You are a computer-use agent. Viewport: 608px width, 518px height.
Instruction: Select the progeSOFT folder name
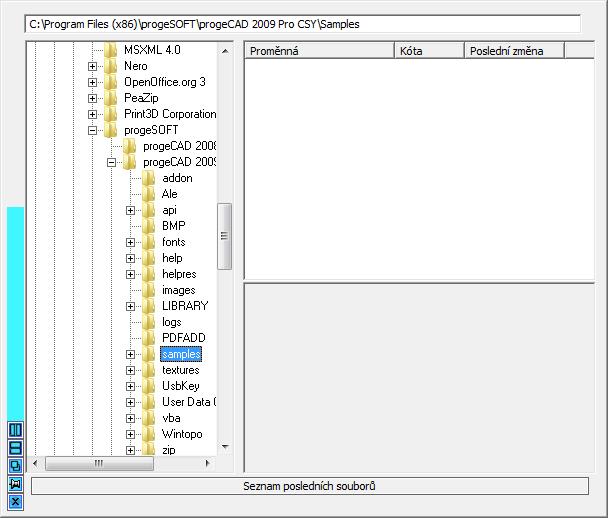click(151, 130)
